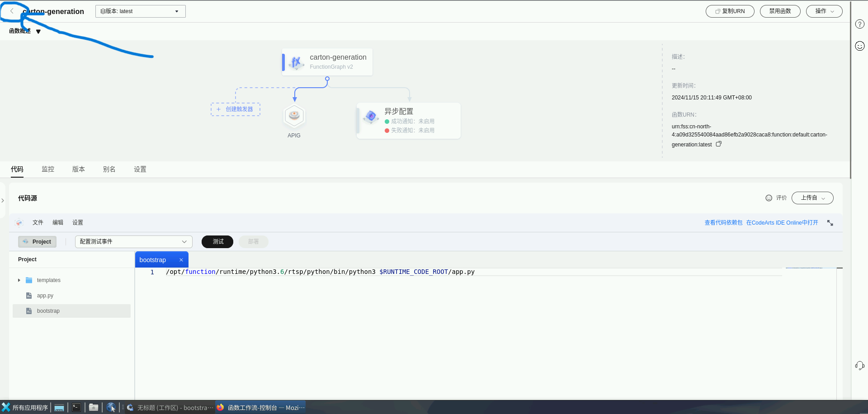Toggle the Project panel button
This screenshot has height=414, width=868.
[38, 242]
